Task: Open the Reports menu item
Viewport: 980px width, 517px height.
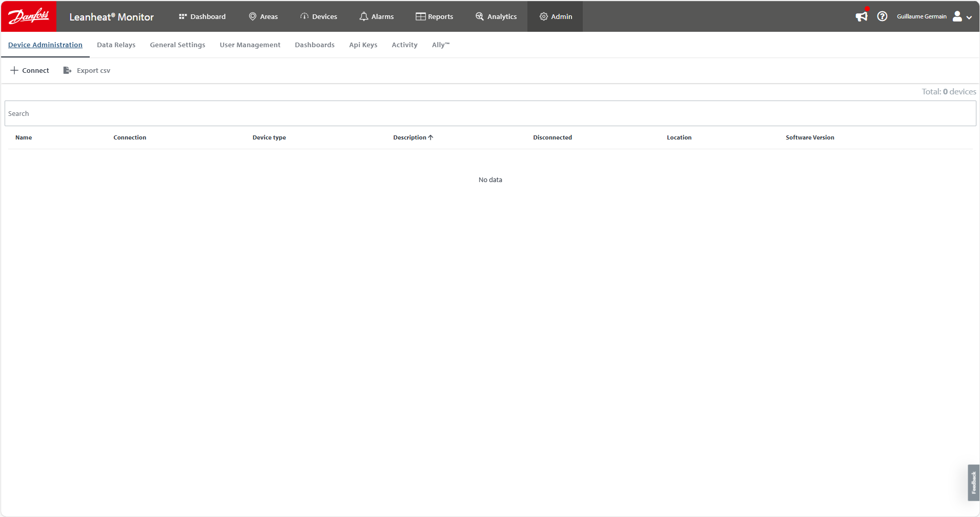Action: (x=435, y=16)
